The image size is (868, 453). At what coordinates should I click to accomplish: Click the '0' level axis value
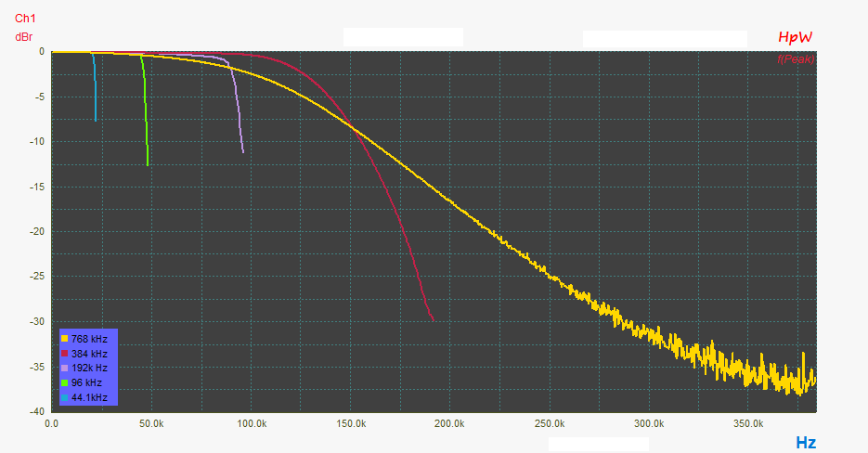point(42,51)
